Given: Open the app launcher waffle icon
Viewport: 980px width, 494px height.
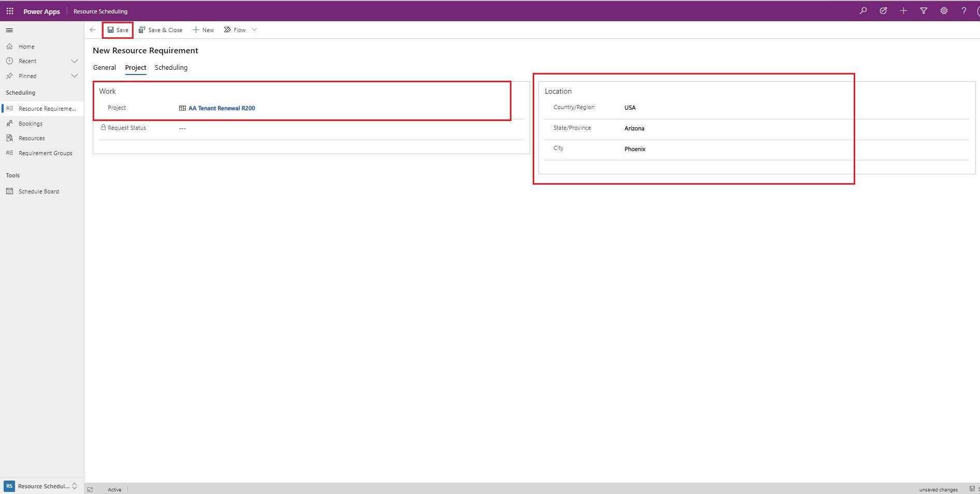Looking at the screenshot, I should (x=10, y=11).
